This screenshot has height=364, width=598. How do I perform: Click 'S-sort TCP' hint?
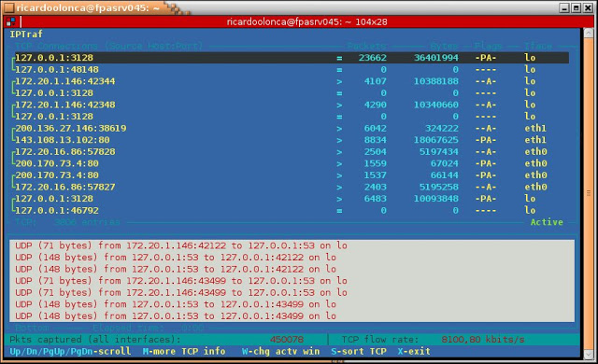[359, 351]
